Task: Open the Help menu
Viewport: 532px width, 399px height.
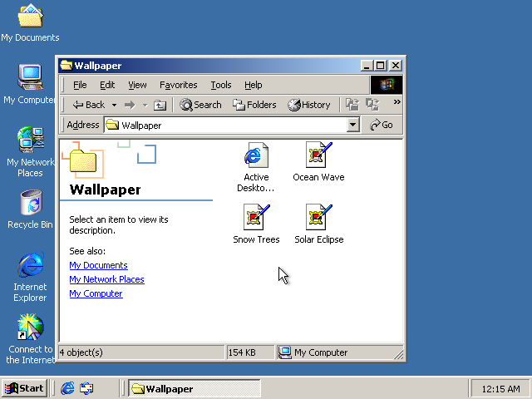Action: tap(253, 85)
